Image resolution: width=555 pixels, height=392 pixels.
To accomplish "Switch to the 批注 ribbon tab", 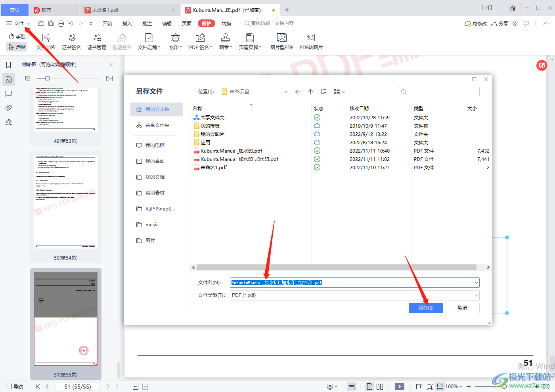I will pos(147,23).
